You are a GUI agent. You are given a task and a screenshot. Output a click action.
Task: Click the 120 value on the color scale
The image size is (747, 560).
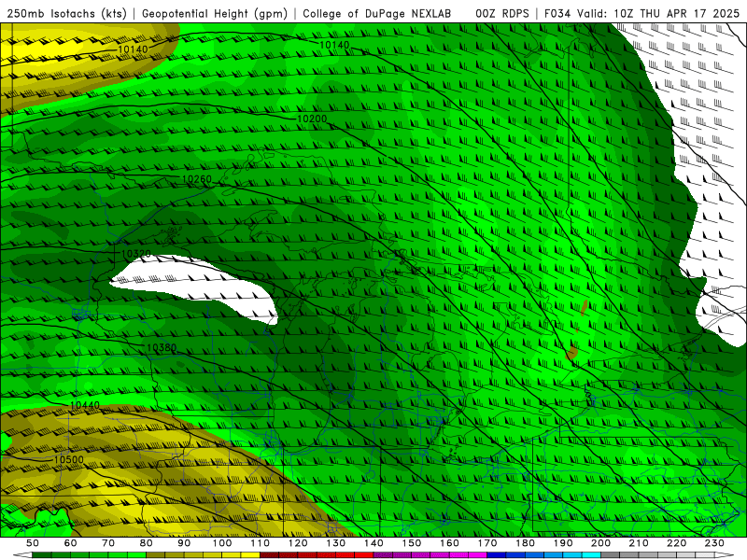click(x=298, y=543)
